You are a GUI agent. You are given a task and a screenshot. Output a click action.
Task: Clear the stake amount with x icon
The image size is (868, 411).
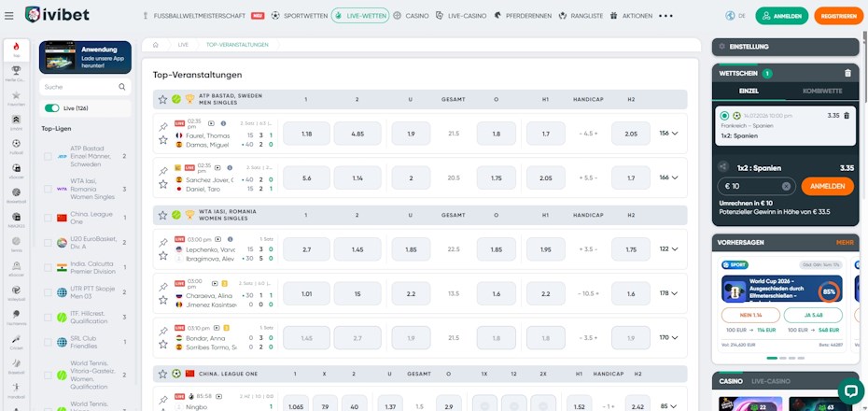(x=786, y=187)
